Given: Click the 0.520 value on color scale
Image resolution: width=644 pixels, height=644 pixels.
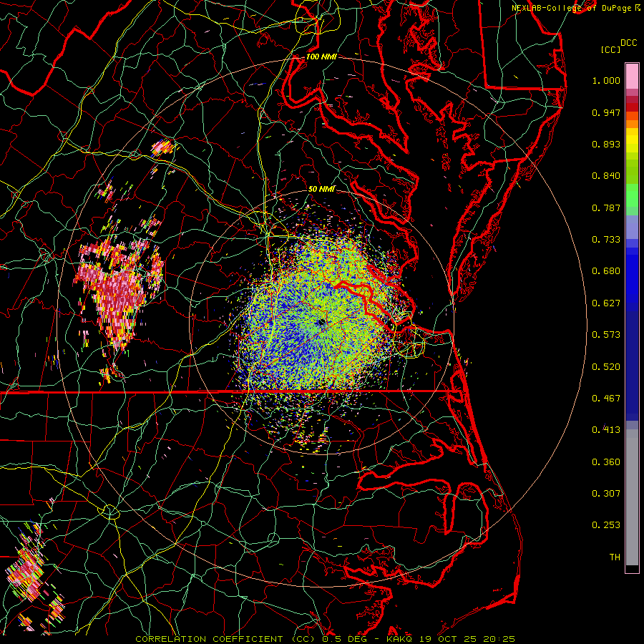Looking at the screenshot, I should tap(606, 367).
